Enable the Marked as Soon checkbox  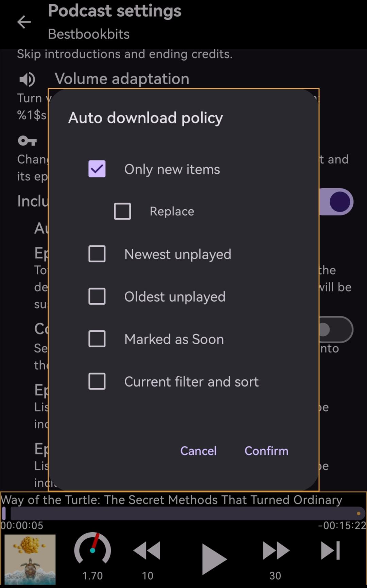pos(97,339)
